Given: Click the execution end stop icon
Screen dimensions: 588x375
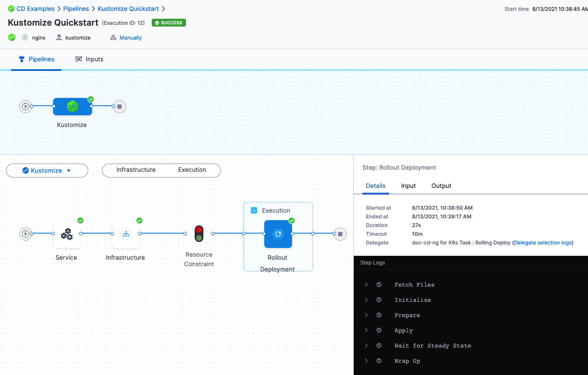Looking at the screenshot, I should tap(340, 234).
